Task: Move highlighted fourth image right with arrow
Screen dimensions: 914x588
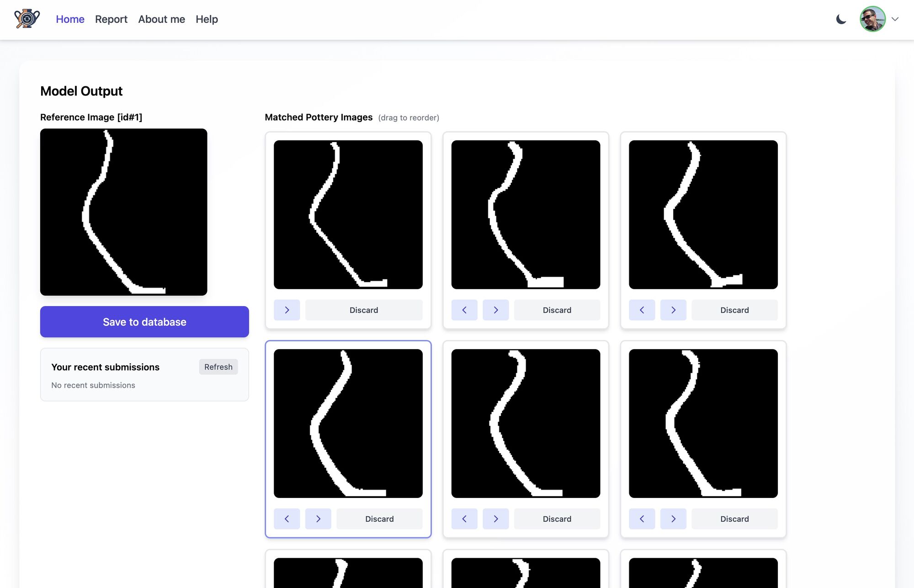Action: coord(318,519)
